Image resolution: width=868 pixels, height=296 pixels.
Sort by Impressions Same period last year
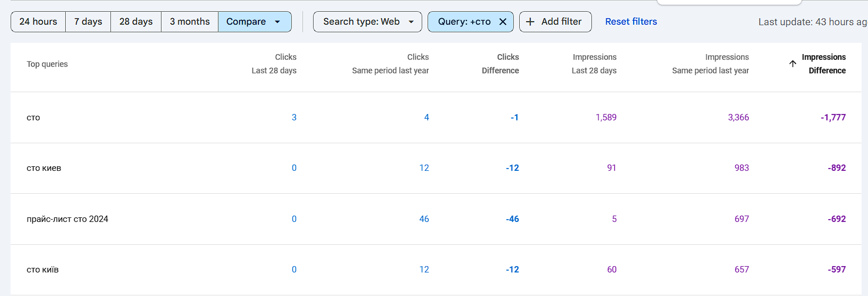[710, 64]
